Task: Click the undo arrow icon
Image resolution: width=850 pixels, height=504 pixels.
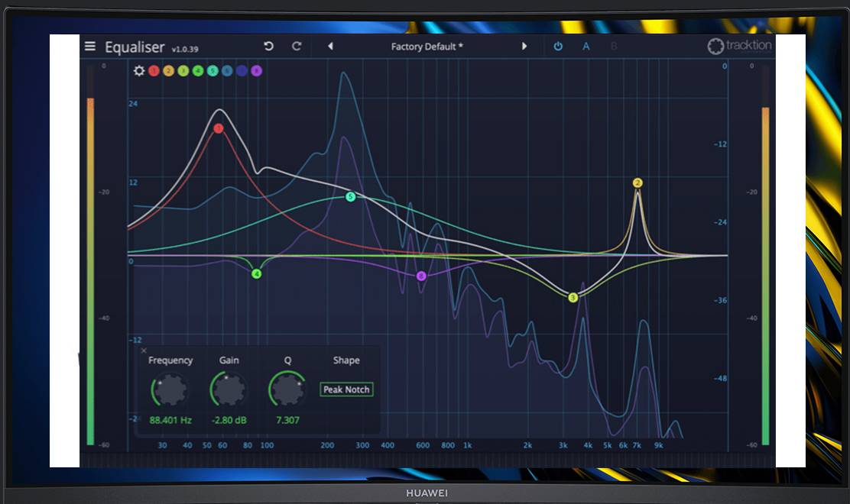Action: tap(268, 46)
